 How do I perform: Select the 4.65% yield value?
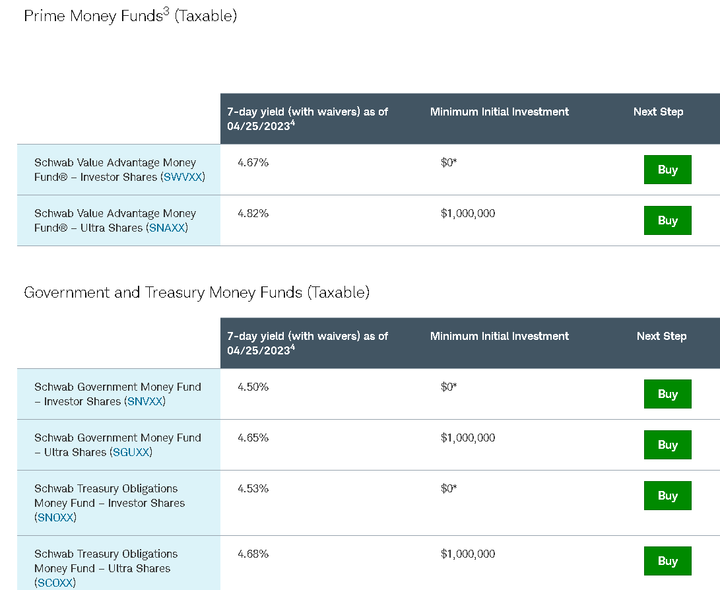(253, 438)
